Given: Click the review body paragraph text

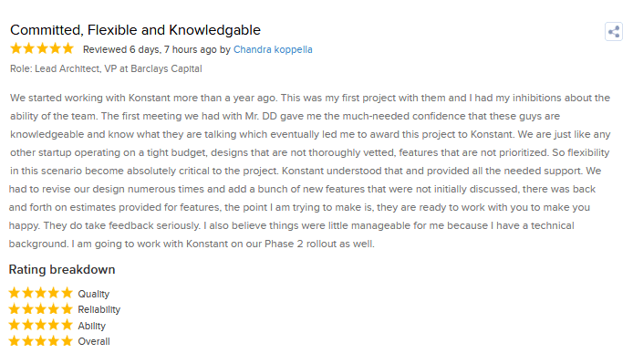Looking at the screenshot, I should pos(310,171).
